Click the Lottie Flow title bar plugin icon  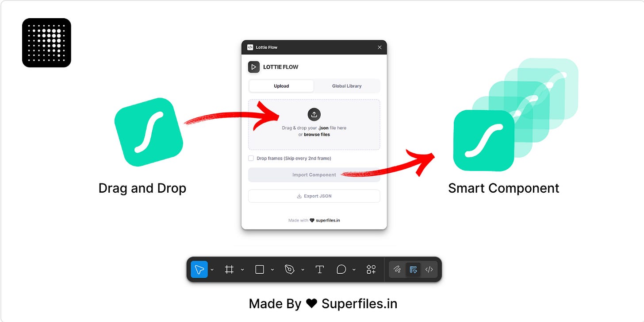tap(250, 47)
